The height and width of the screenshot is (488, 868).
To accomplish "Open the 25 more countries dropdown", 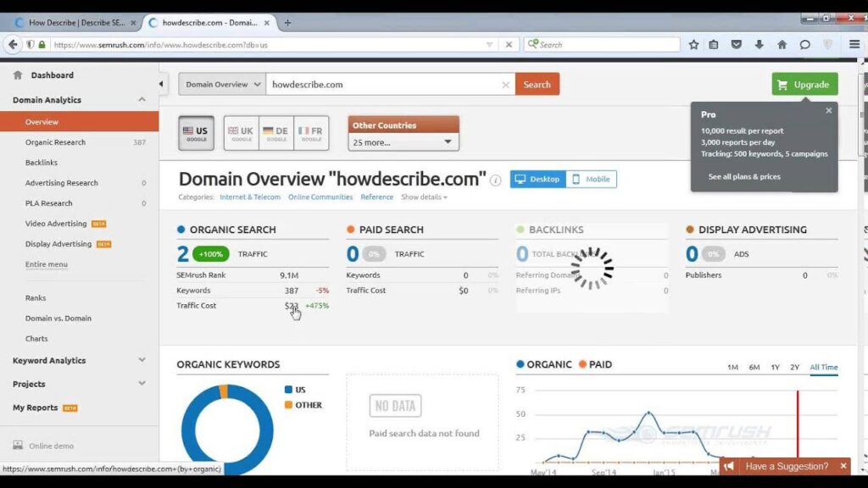I will 403,142.
